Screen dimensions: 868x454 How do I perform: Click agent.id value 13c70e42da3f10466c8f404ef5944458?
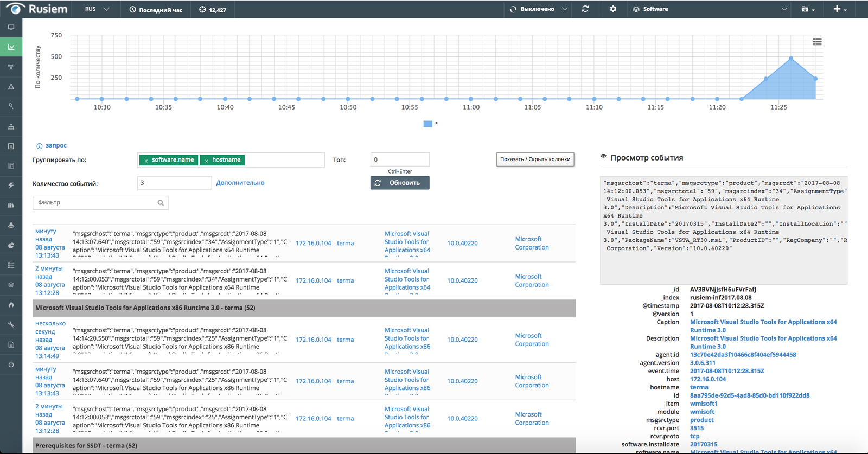(743, 355)
